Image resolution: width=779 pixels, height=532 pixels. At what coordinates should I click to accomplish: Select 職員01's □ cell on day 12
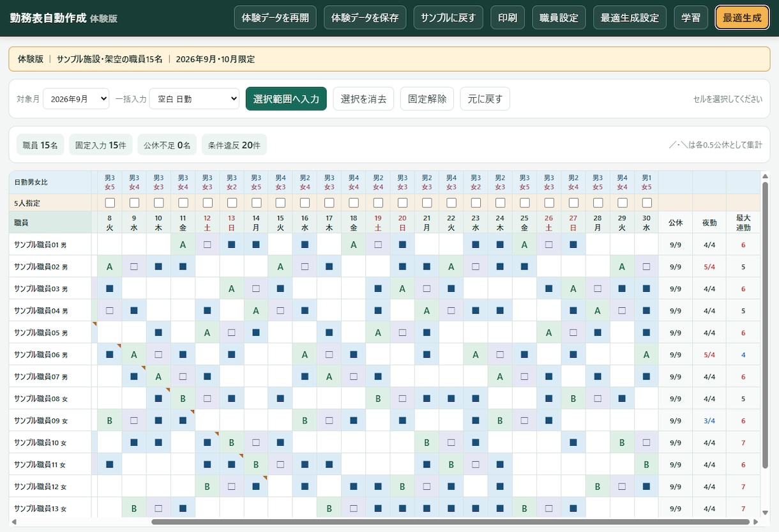(x=208, y=245)
